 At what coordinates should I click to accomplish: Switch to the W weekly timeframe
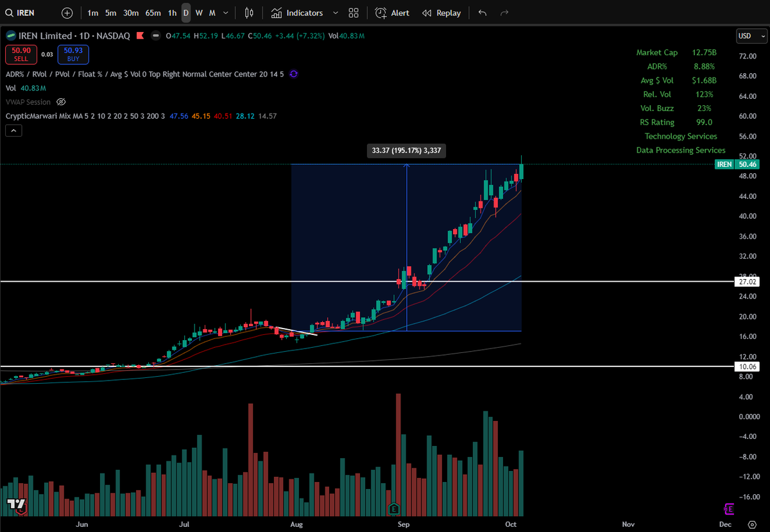pyautogui.click(x=199, y=13)
